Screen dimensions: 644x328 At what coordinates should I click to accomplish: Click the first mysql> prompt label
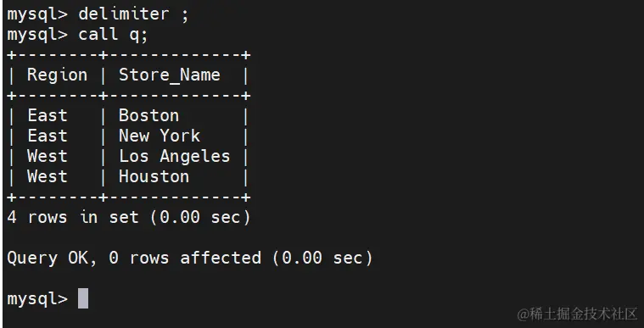pyautogui.click(x=37, y=14)
